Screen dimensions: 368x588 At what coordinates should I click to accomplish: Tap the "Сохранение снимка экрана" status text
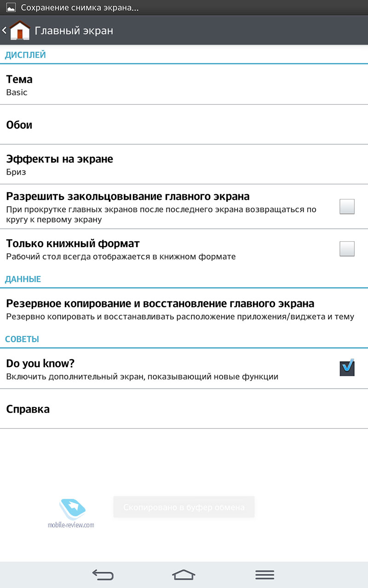[80, 8]
